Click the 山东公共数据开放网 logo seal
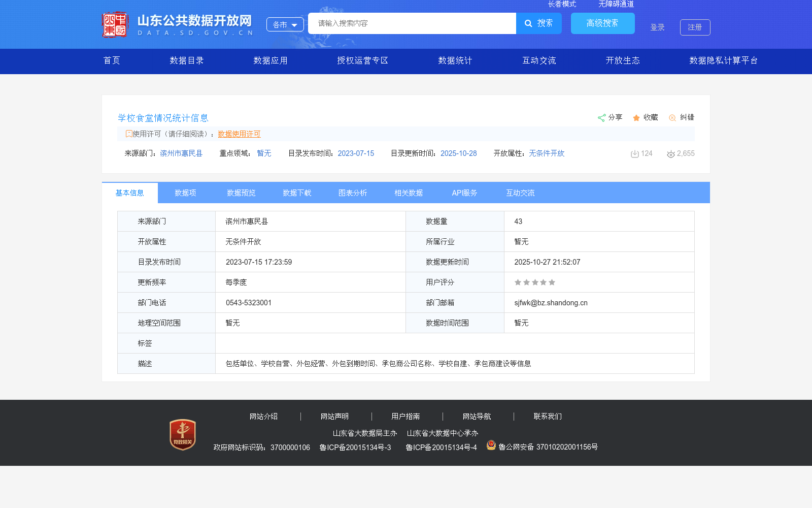This screenshot has width=812, height=508. coord(116,23)
